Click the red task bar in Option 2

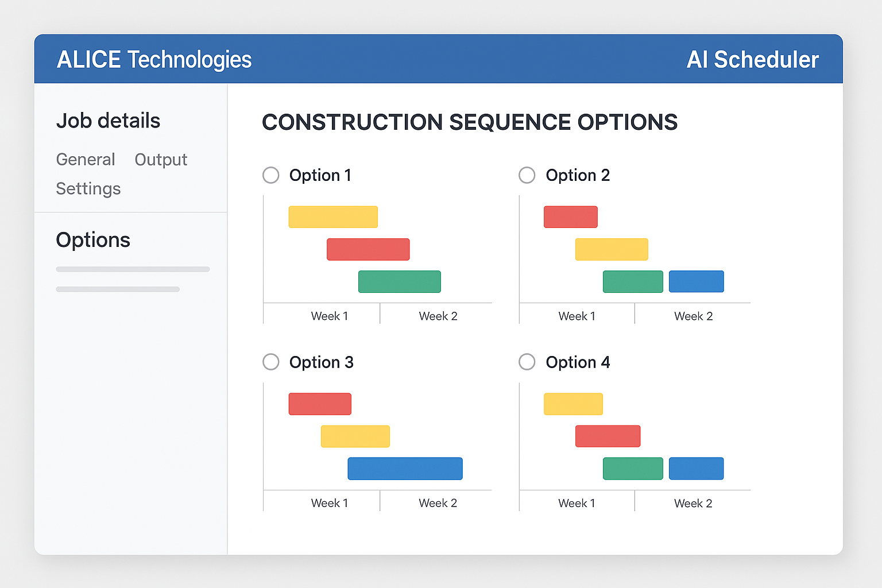pyautogui.click(x=571, y=217)
